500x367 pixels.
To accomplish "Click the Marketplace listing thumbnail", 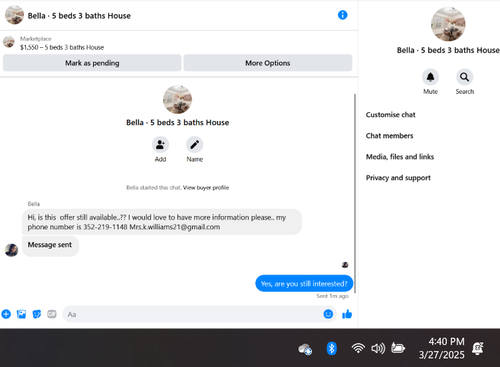I will point(9,42).
